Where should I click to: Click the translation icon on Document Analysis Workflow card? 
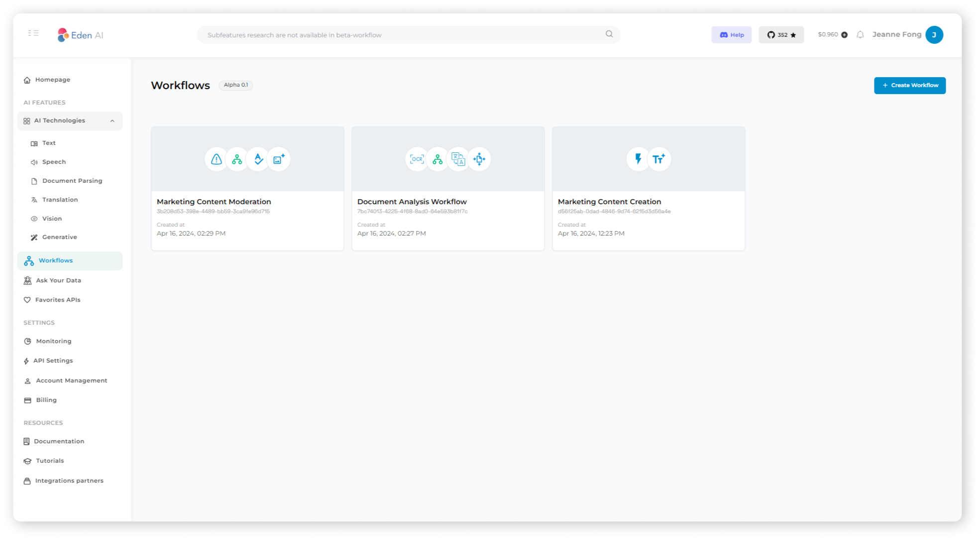(x=458, y=159)
